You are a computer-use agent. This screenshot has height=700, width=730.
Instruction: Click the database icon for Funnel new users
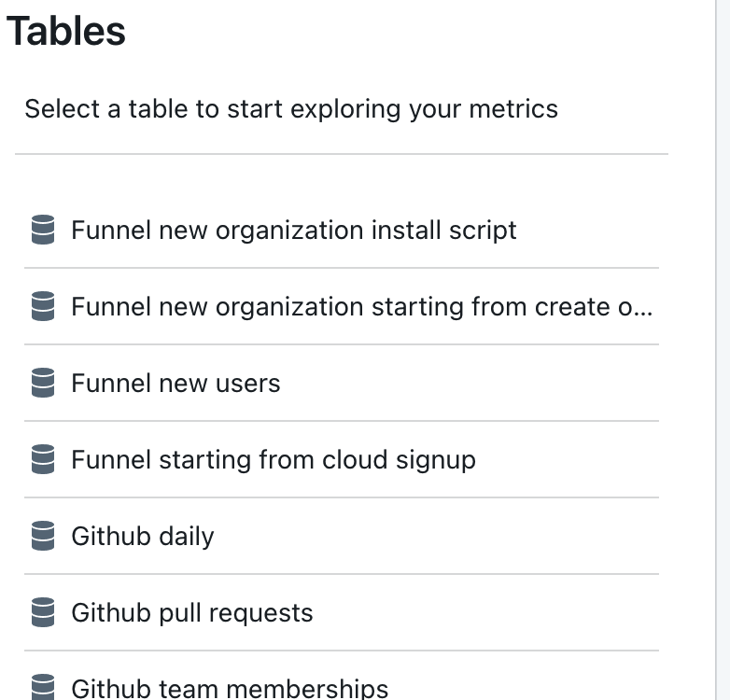43,383
